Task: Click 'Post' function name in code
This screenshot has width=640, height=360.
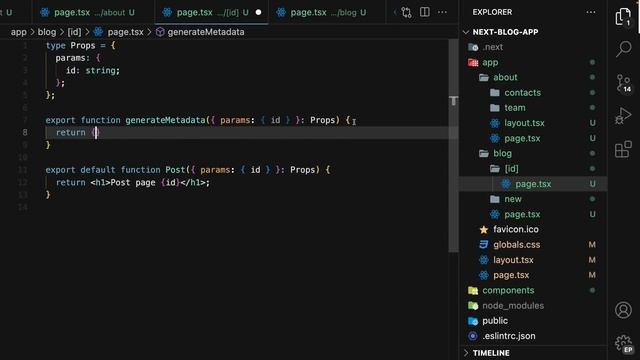Action: (x=175, y=170)
